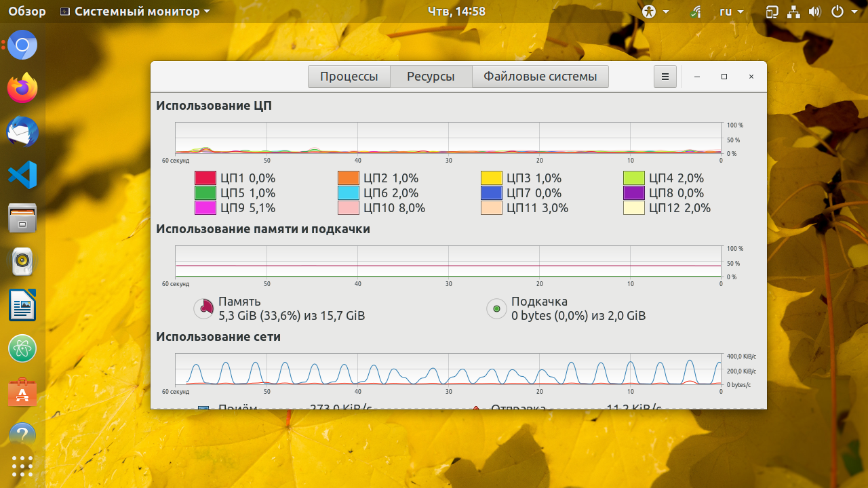This screenshot has width=868, height=488.
Task: Click the Использование сети section heading
Action: click(218, 337)
